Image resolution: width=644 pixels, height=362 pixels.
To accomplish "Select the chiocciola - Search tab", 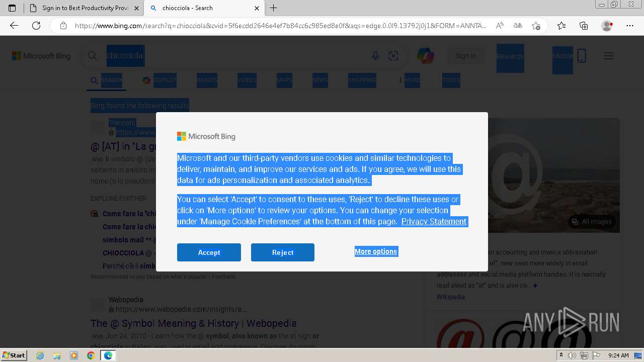I will click(x=204, y=8).
